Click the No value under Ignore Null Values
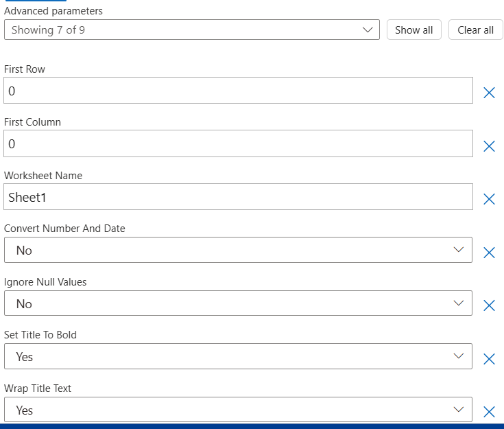The height and width of the screenshot is (429, 504). (24, 304)
